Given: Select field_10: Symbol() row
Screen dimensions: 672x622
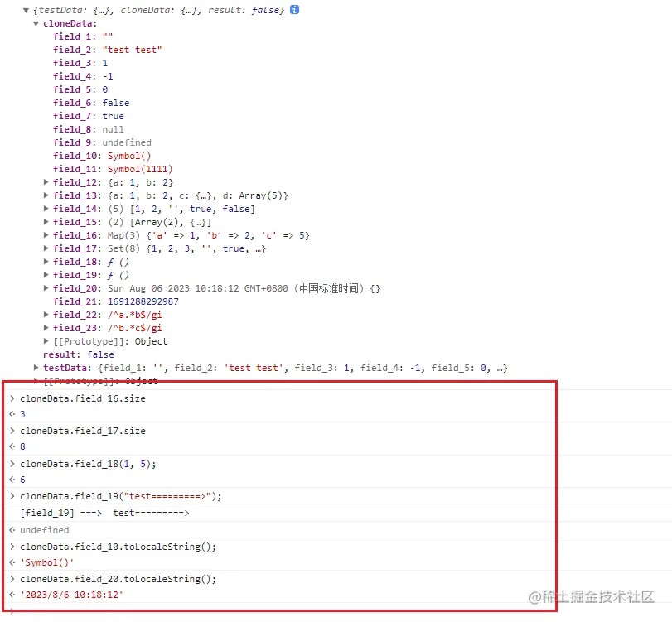Looking at the screenshot, I should click(x=102, y=156).
